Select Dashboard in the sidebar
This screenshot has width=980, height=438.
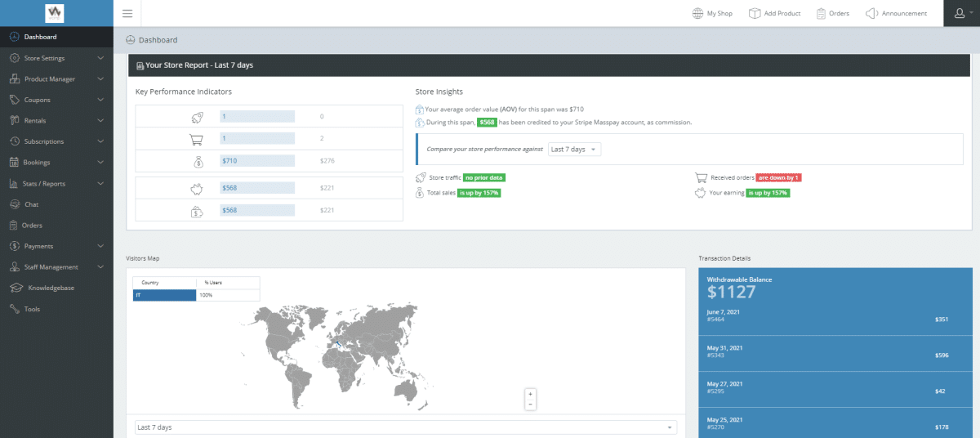click(x=40, y=37)
